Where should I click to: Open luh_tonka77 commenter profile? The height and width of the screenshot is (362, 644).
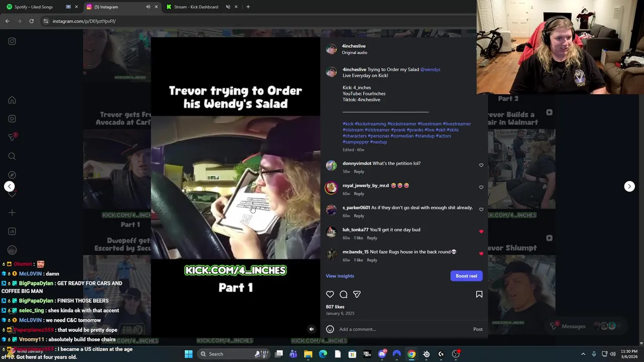355,230
